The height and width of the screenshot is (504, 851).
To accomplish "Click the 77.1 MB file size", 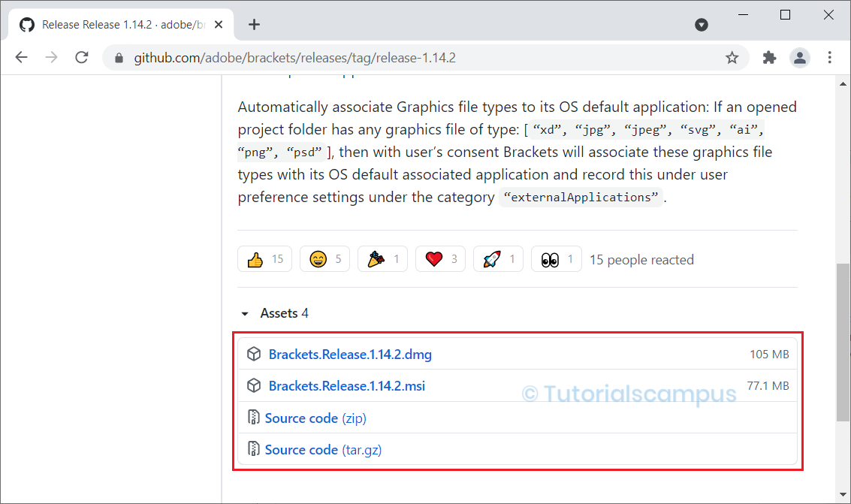I will [768, 386].
